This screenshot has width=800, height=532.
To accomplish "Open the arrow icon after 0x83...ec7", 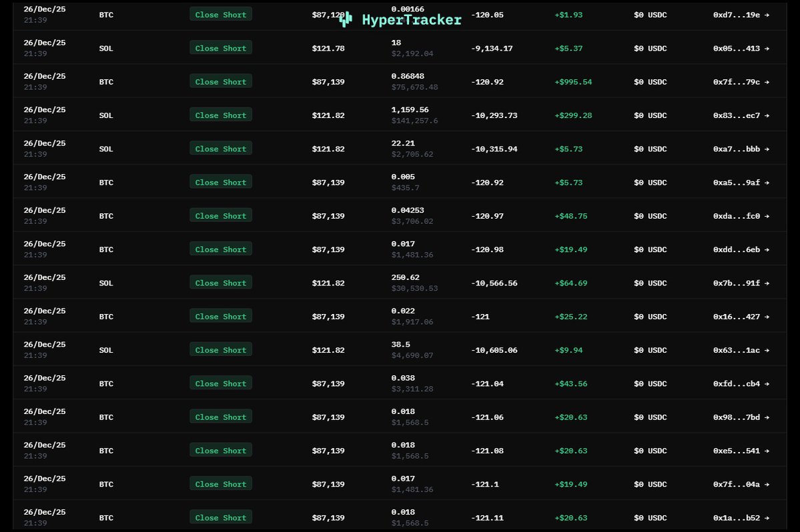I will click(767, 115).
